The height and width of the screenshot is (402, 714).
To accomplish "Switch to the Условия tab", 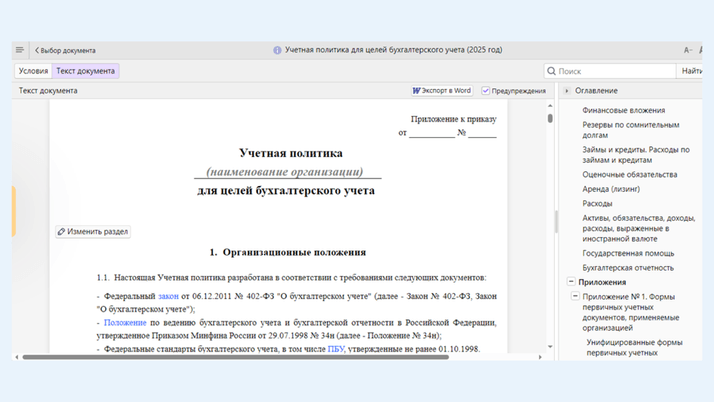I will coord(33,71).
